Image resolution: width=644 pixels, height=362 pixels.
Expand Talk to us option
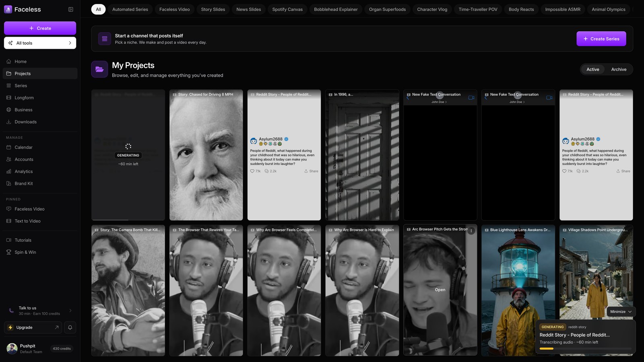click(40, 311)
